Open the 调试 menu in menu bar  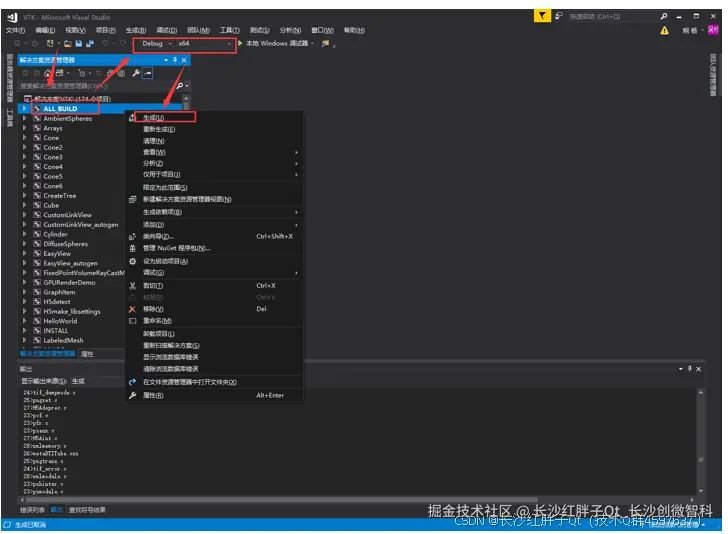coord(166,31)
